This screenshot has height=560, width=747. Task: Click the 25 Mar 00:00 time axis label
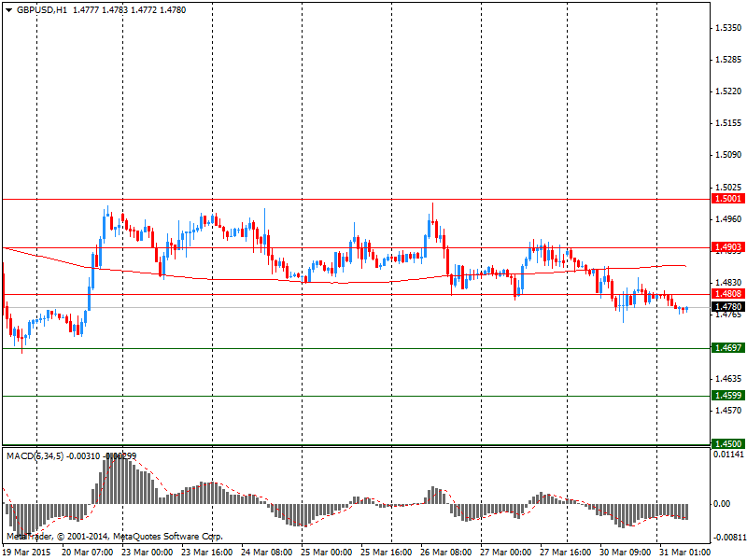[326, 552]
